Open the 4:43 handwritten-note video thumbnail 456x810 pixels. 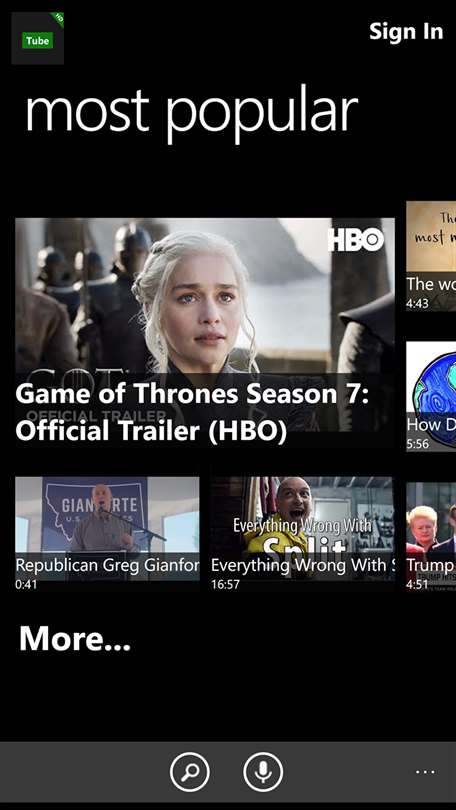coord(431,256)
